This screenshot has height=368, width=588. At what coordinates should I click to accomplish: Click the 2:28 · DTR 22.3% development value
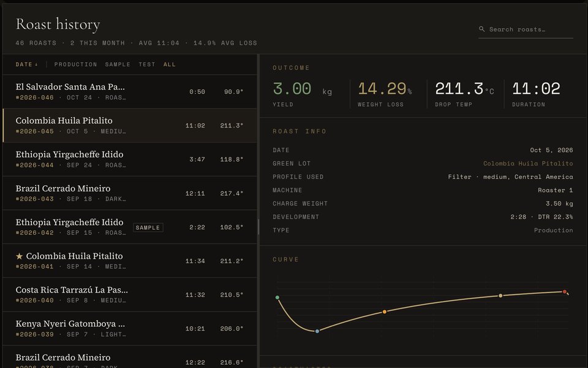(541, 217)
